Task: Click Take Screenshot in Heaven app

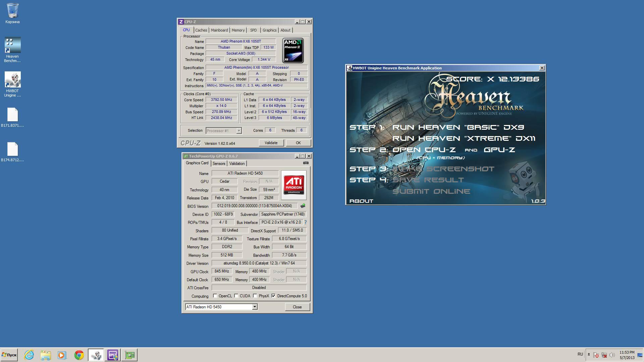Action: [443, 169]
